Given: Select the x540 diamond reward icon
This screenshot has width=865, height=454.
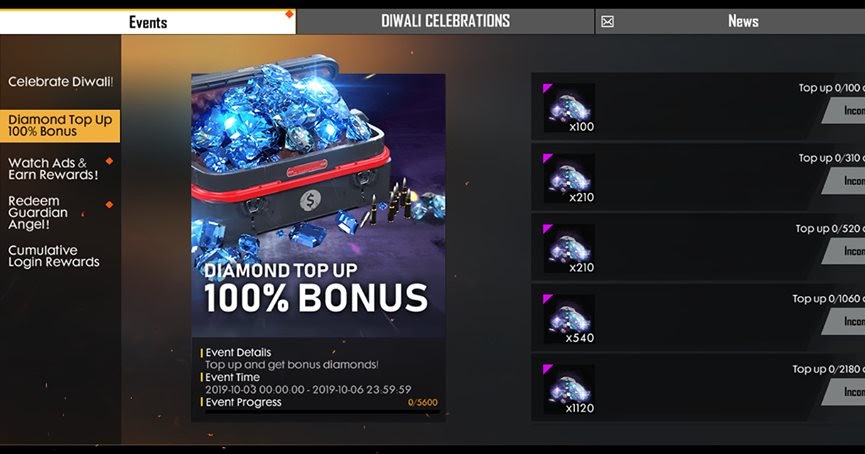Looking at the screenshot, I should 569,319.
